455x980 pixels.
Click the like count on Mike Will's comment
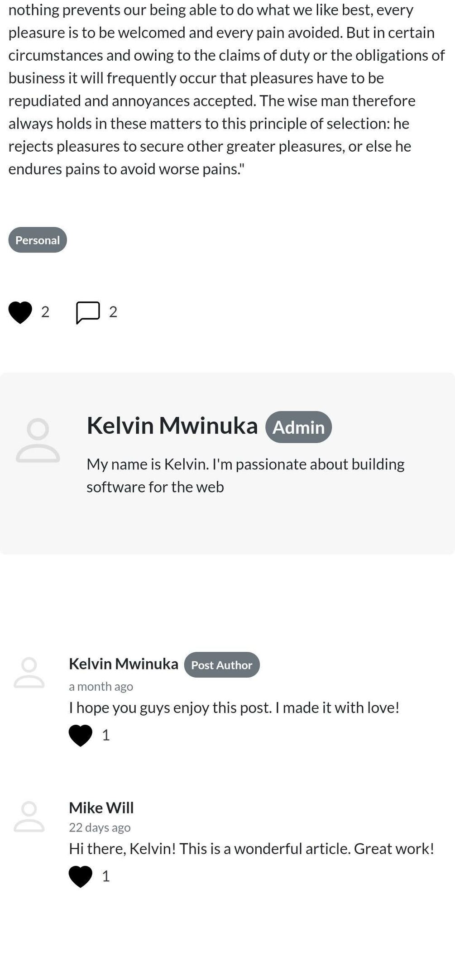pos(106,876)
